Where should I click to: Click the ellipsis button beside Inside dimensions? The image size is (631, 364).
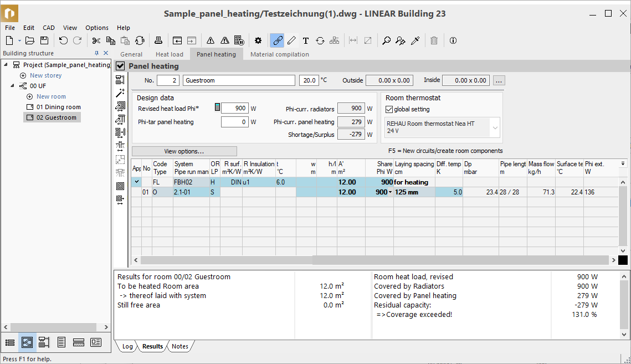click(499, 80)
